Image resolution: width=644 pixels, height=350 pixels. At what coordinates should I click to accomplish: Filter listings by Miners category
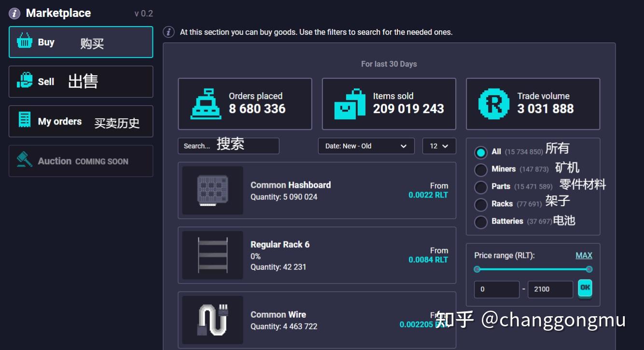tap(481, 169)
